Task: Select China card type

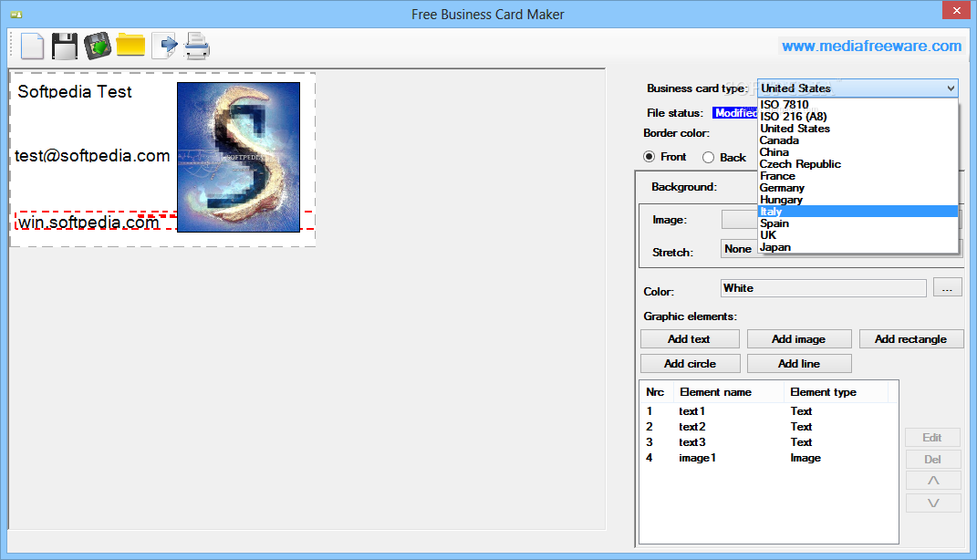Action: pyautogui.click(x=858, y=152)
